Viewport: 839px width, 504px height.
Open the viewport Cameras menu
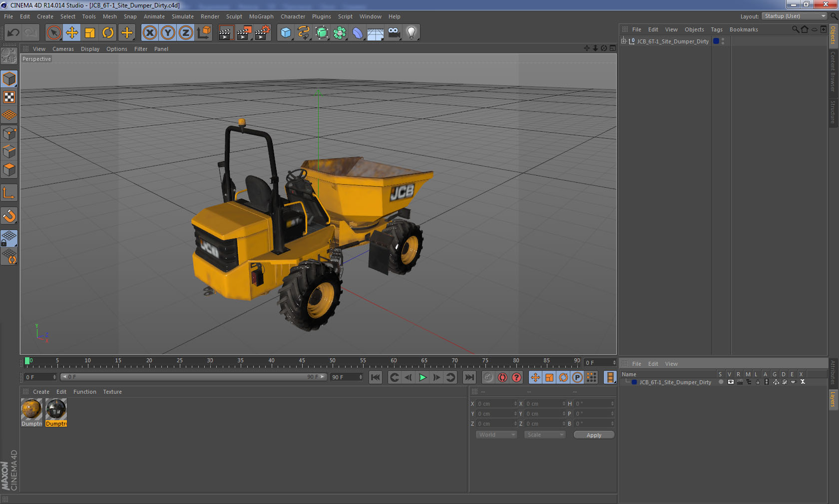[63, 49]
